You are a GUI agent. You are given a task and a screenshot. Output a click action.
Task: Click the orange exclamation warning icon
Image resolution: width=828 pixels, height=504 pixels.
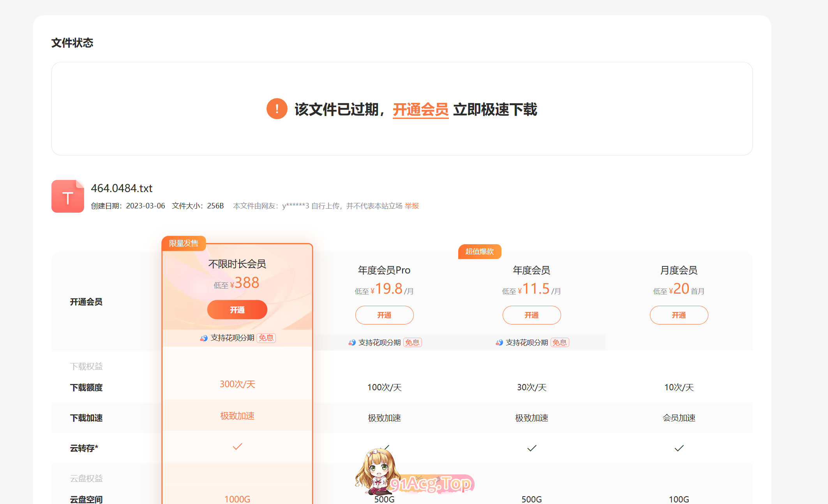click(x=277, y=109)
